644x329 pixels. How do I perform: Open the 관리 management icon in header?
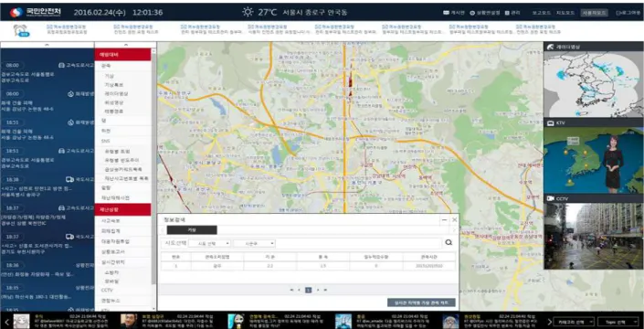pos(507,13)
